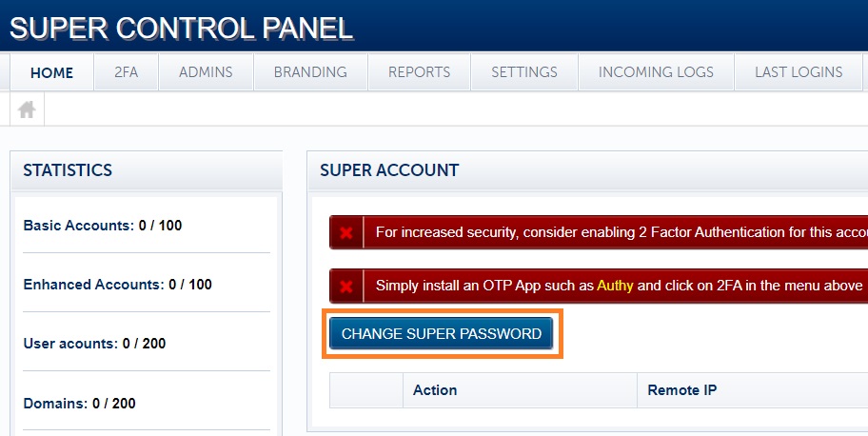Open the ADMINS tab
The width and height of the screenshot is (868, 436).
206,72
